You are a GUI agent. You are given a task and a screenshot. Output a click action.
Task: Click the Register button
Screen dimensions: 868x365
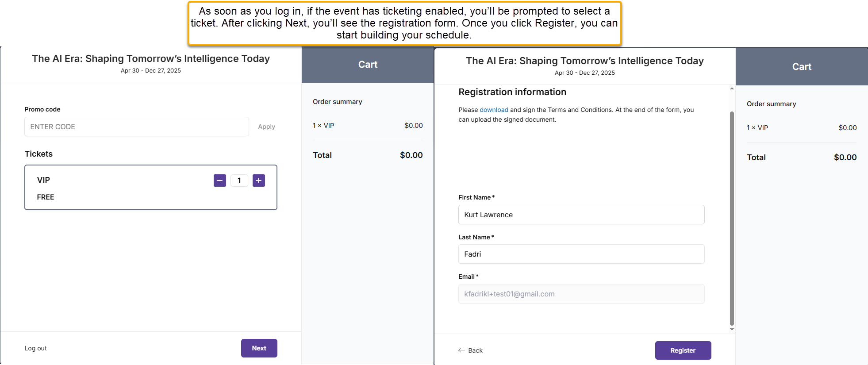pos(683,350)
